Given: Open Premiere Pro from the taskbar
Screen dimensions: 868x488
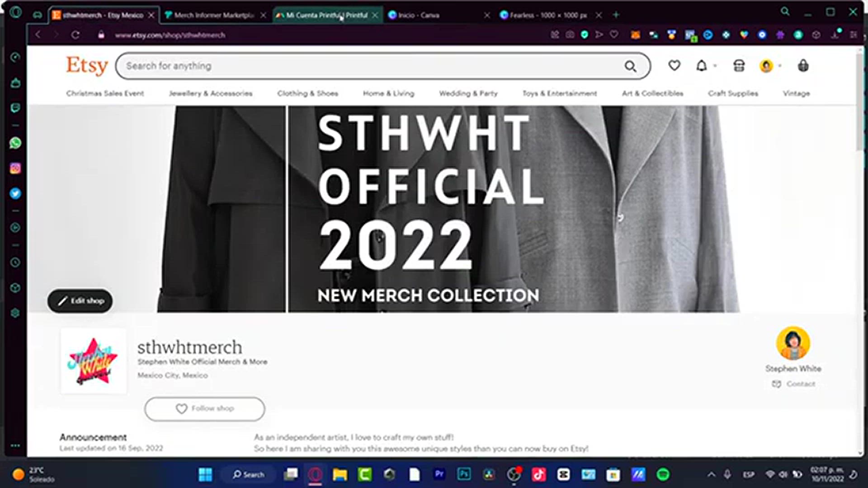Looking at the screenshot, I should tap(439, 474).
